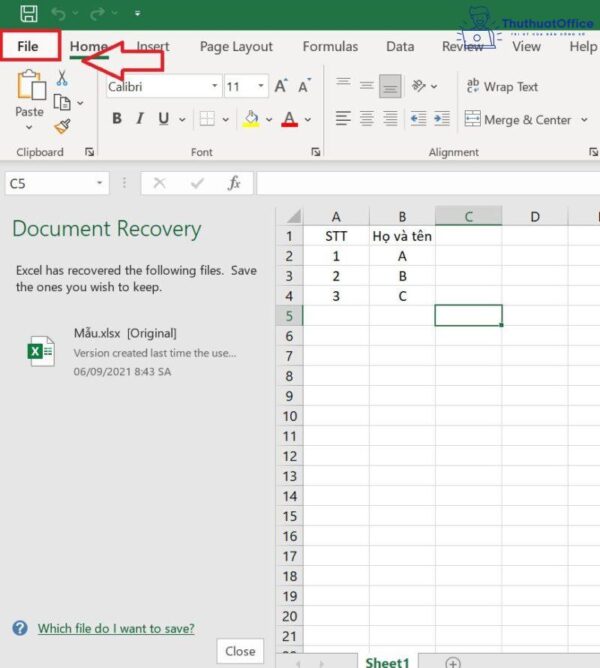
Task: Go to the View tab
Action: [526, 46]
